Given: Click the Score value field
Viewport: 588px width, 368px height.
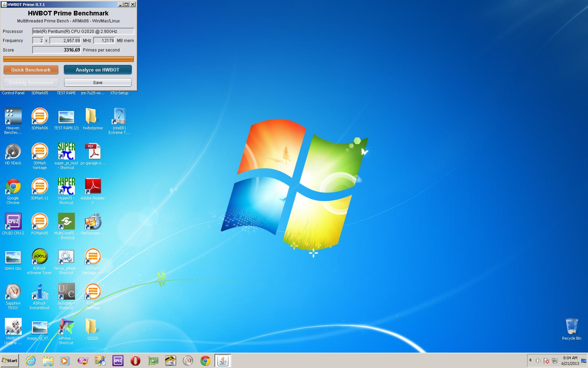Looking at the screenshot, I should click(x=57, y=50).
